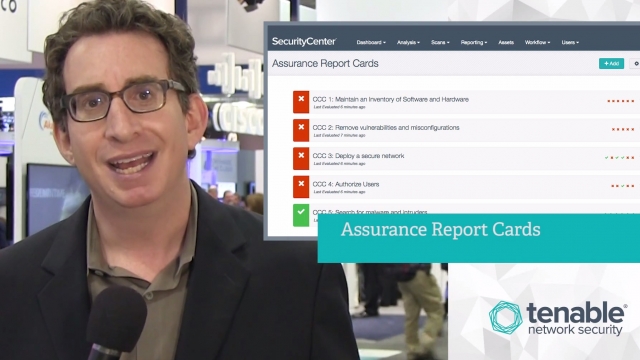Open the Scans dropdown menu

click(440, 42)
